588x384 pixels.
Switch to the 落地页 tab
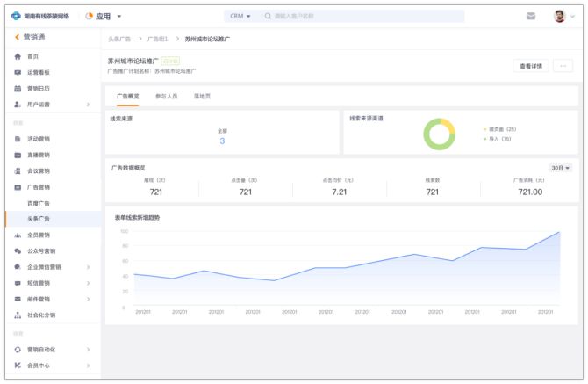(x=202, y=96)
